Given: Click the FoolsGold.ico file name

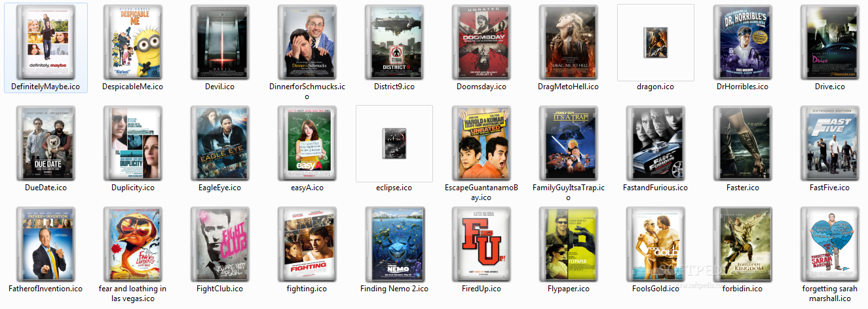Looking at the screenshot, I should (x=656, y=289).
